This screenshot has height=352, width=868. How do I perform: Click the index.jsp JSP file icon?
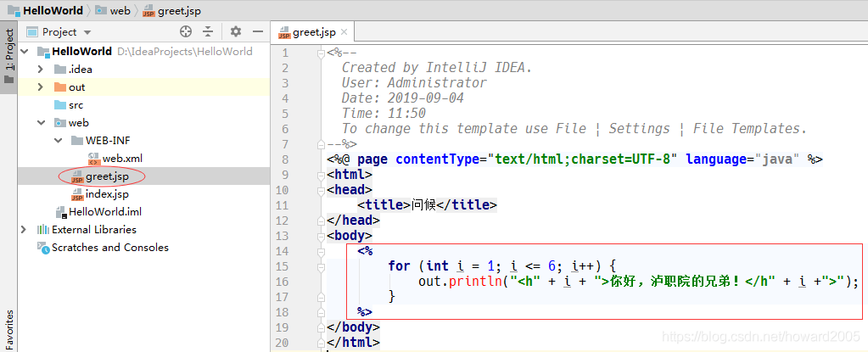click(x=77, y=195)
